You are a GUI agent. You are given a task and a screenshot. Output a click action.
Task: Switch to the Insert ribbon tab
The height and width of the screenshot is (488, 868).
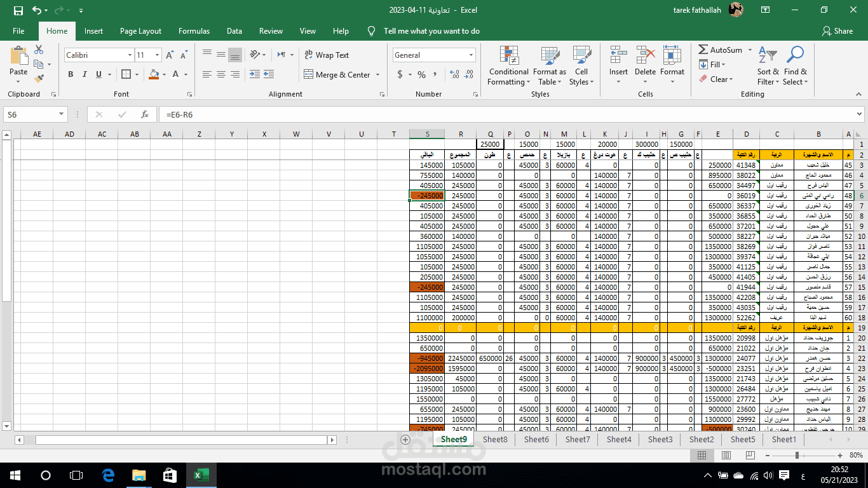pos(93,31)
